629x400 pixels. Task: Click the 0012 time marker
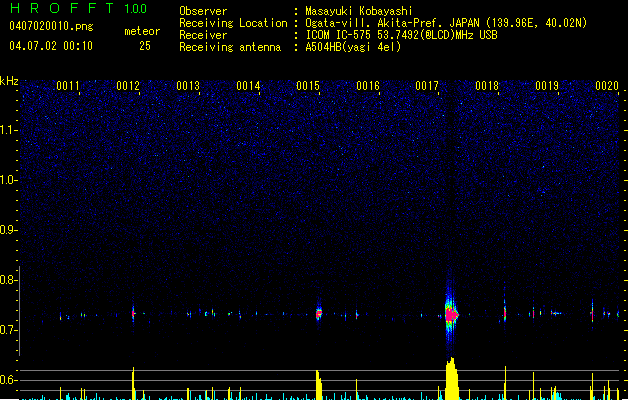pos(128,86)
